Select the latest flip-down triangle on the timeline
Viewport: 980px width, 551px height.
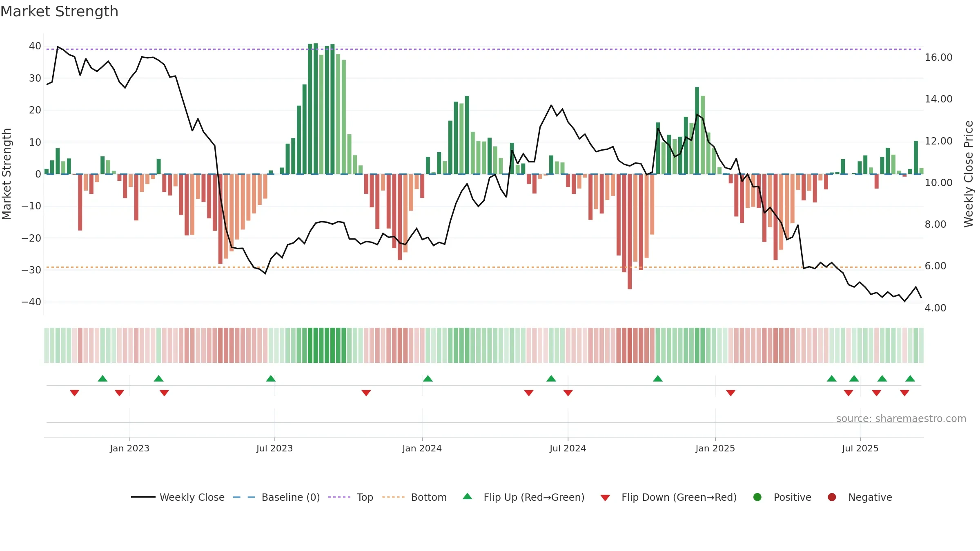904,393
